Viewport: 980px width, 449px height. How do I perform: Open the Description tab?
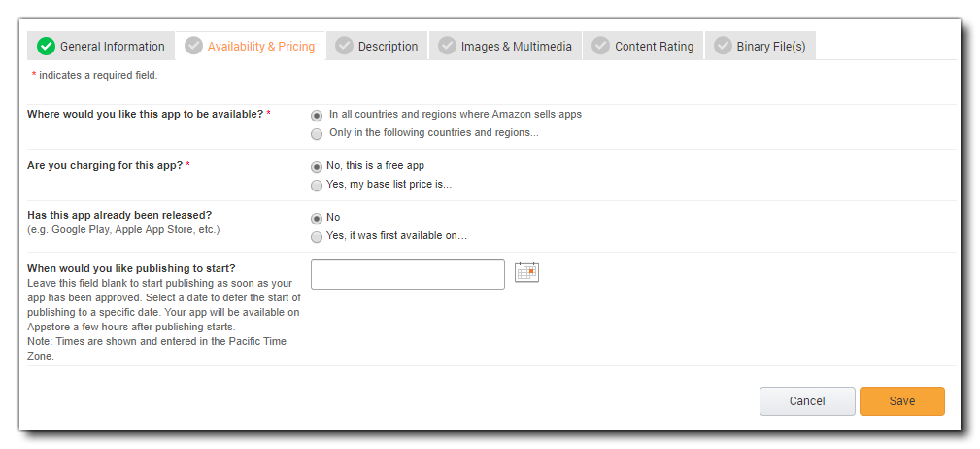(x=388, y=46)
